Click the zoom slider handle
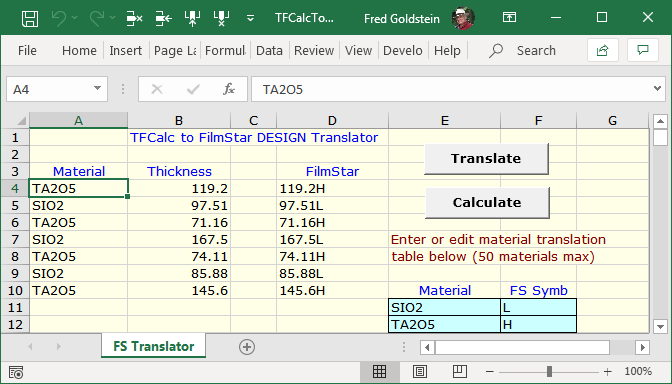 (x=549, y=372)
